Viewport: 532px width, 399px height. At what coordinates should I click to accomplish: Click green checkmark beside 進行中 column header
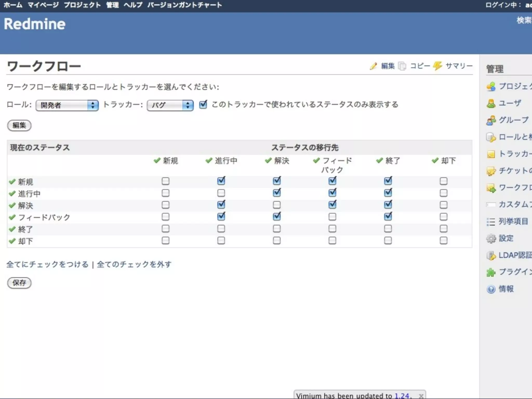(x=209, y=161)
